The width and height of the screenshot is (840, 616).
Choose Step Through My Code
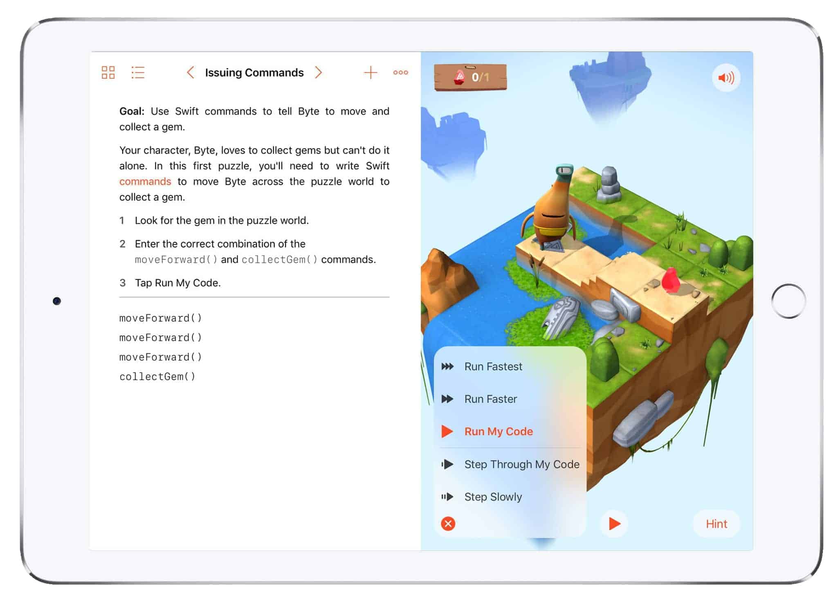[510, 464]
